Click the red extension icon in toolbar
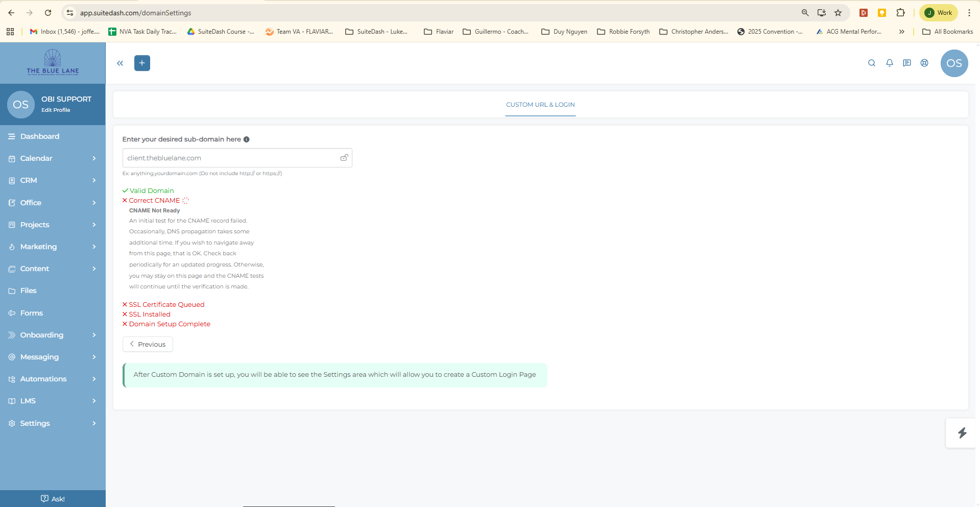Image resolution: width=980 pixels, height=507 pixels. [864, 13]
